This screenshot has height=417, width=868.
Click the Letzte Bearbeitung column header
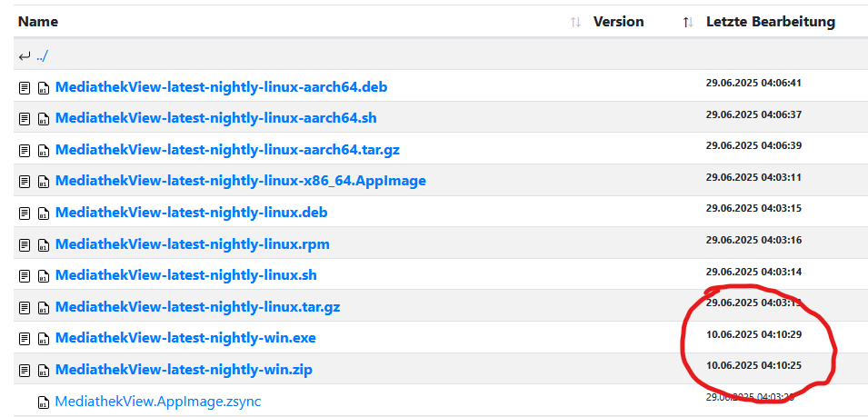click(771, 22)
